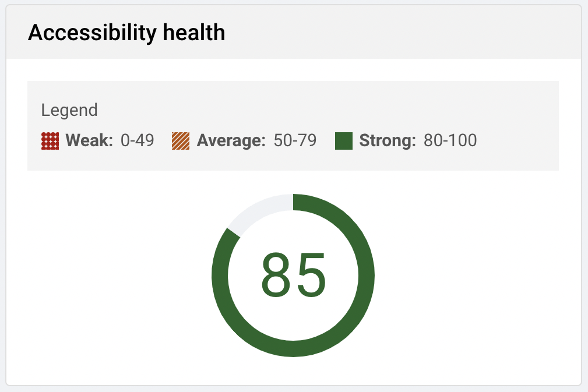Screen dimensions: 588x392
Task: Click the light gray unfilled donut segment
Action: coord(259,210)
